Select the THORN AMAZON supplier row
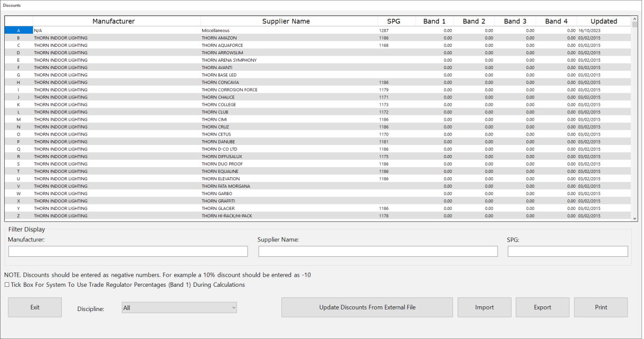This screenshot has width=644, height=339. pos(211,37)
